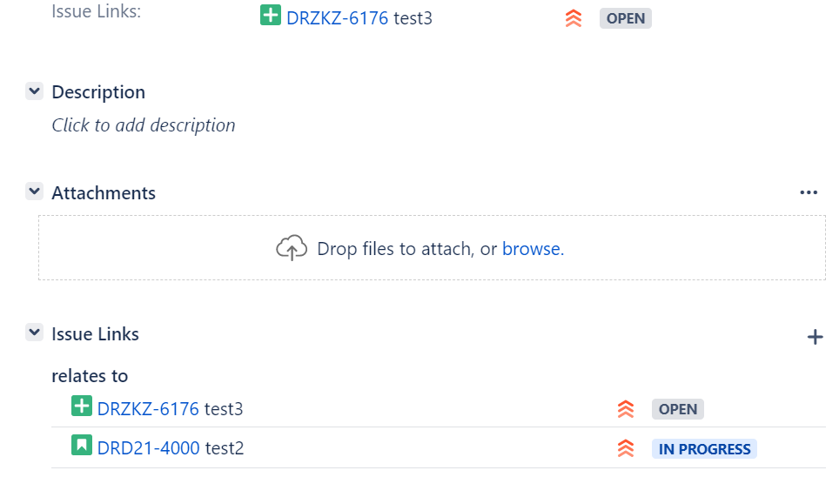Click the plus icon to add an issue link

(x=815, y=336)
